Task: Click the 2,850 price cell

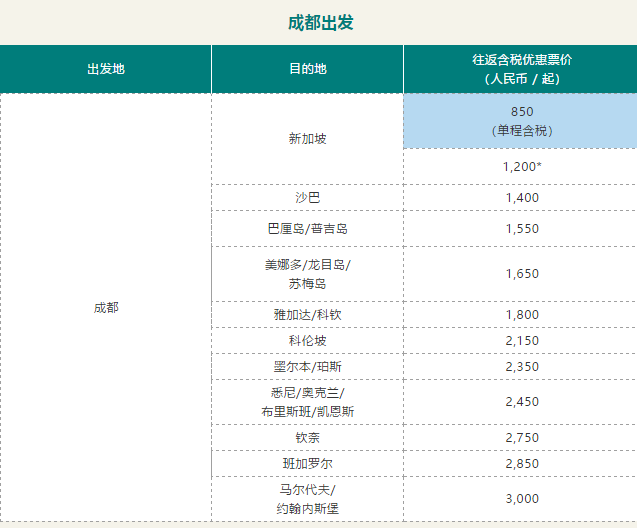Action: tap(521, 464)
